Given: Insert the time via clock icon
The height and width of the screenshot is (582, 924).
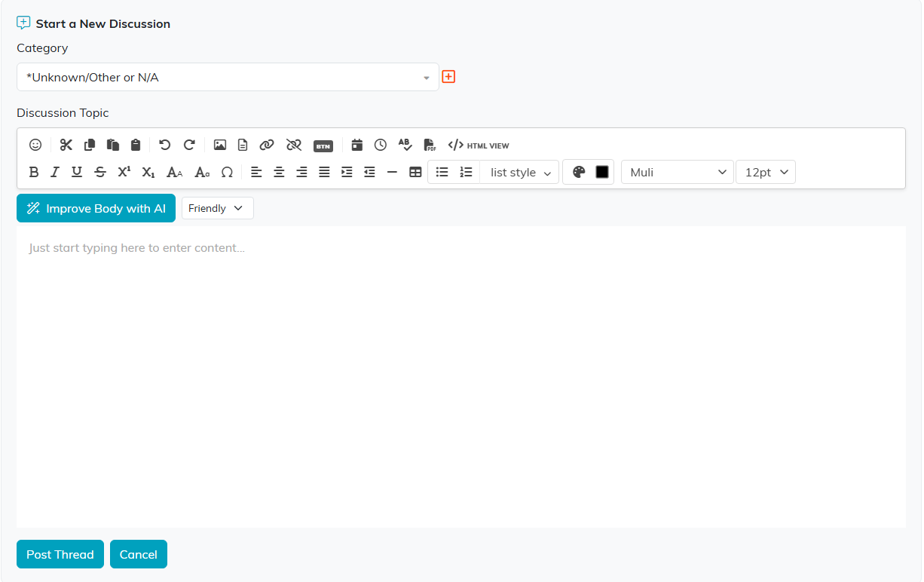Looking at the screenshot, I should tap(381, 145).
